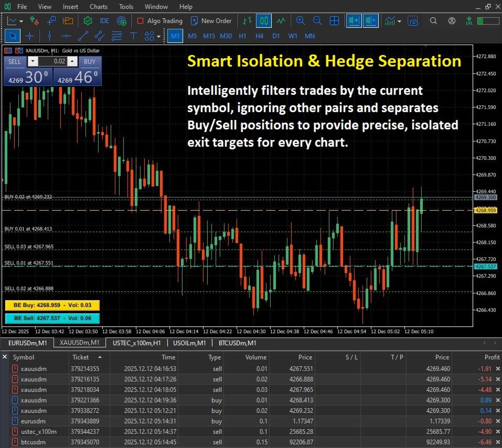This screenshot has width=502, height=448.
Task: Open the Data Window crosshair-info icon
Action: tap(51, 21)
